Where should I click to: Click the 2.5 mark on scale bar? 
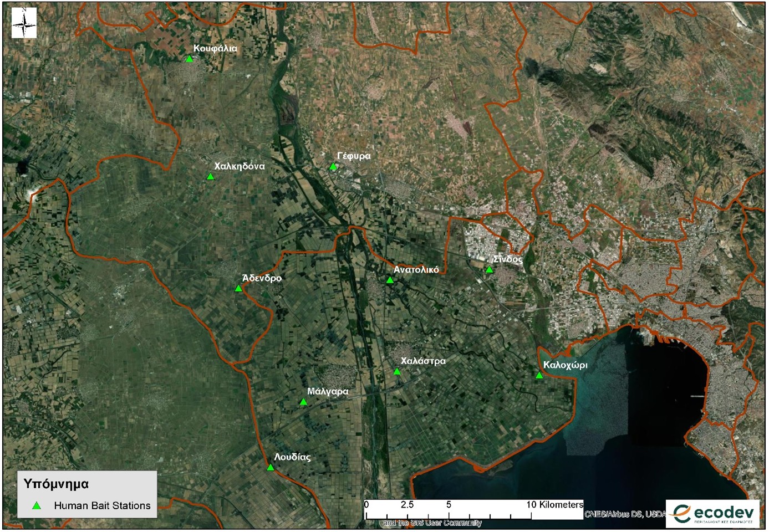[x=407, y=504]
